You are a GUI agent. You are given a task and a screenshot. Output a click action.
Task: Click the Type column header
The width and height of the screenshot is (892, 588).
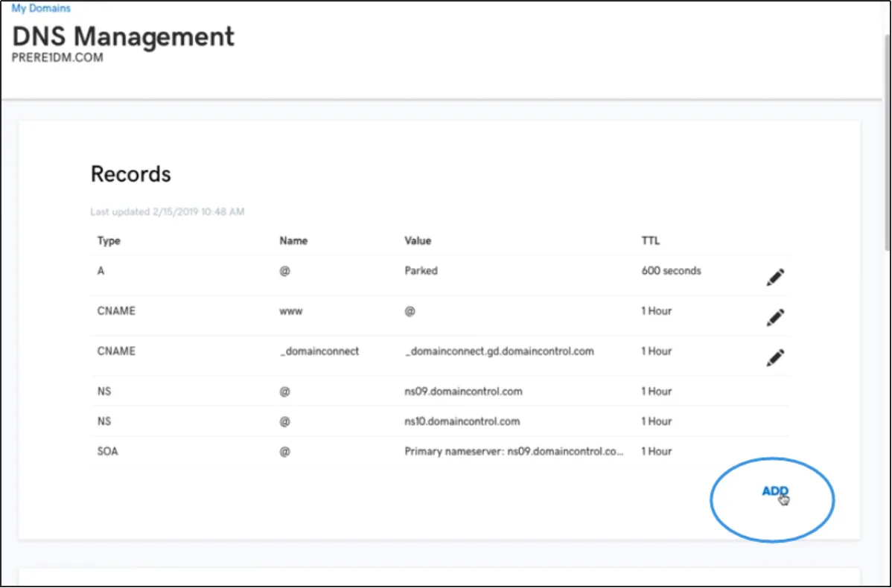tap(109, 240)
